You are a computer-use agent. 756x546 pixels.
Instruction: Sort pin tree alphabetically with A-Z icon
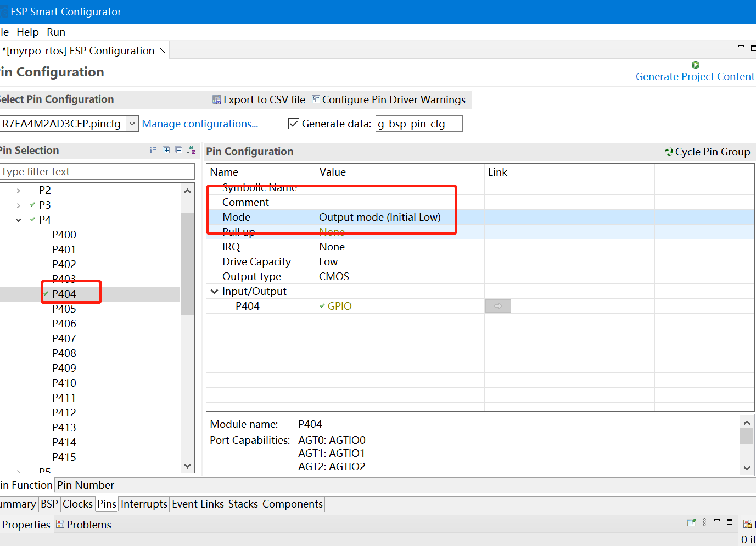(191, 150)
